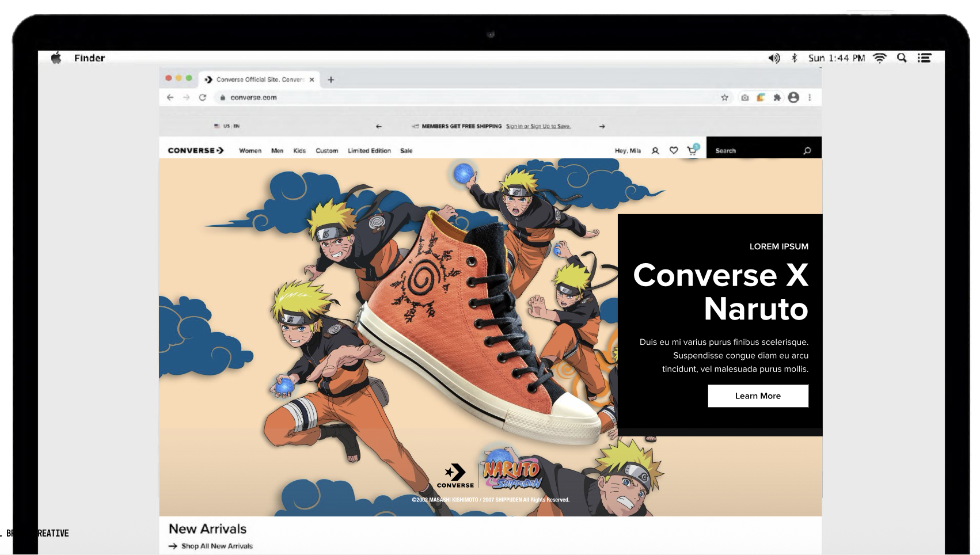Open a new browser tab
Screen dimensions: 980x555
point(331,79)
